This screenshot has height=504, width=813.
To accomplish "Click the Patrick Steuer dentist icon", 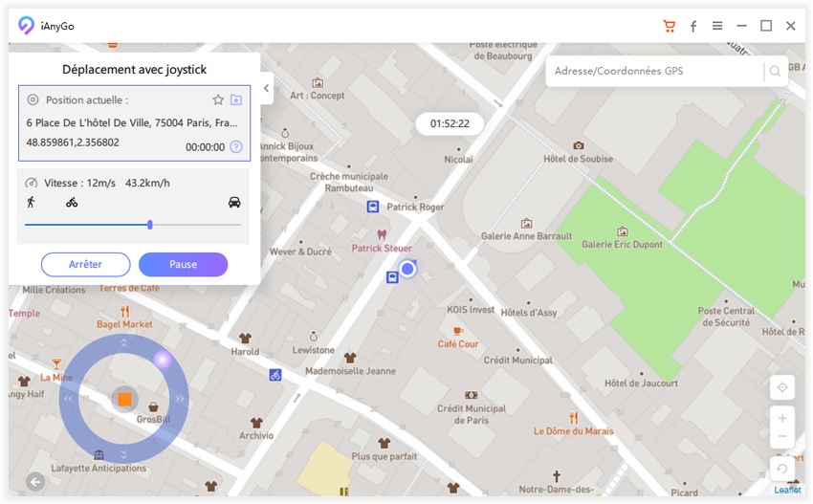I will coord(383,235).
